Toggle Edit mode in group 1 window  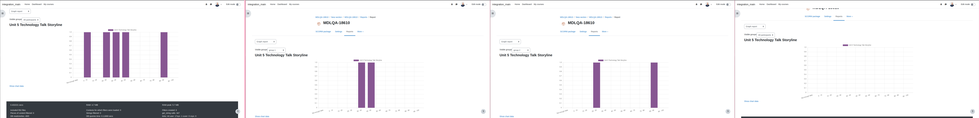pos(484,5)
